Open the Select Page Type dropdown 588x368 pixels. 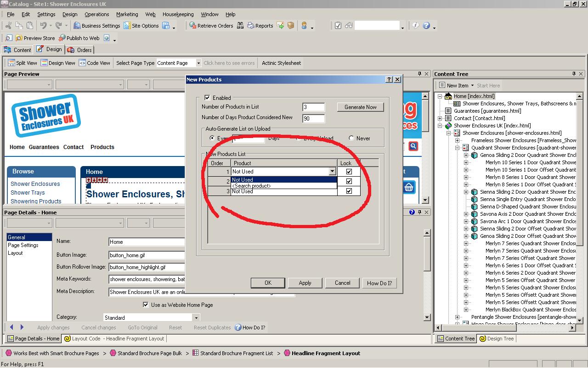coord(198,63)
